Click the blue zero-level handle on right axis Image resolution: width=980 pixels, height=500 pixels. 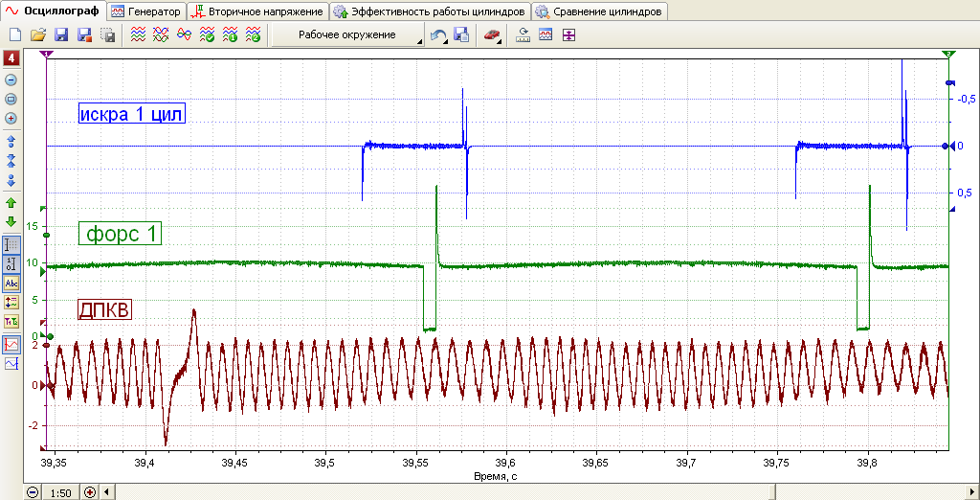[945, 146]
